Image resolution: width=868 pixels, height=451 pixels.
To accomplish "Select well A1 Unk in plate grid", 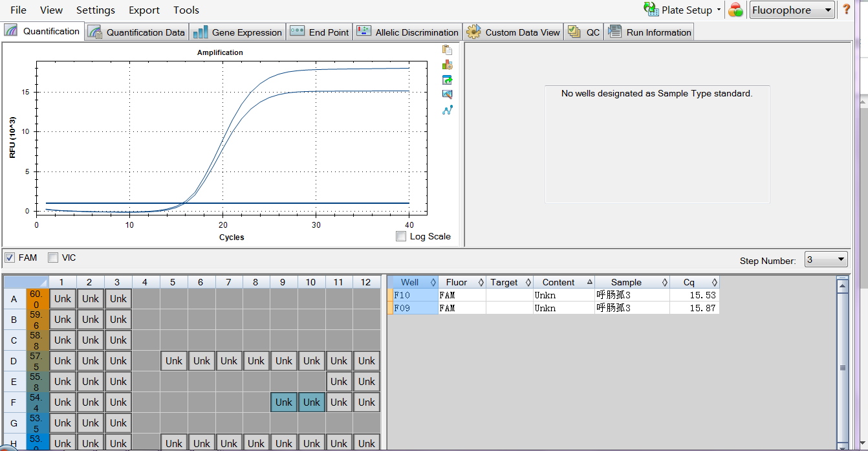I will click(x=63, y=298).
